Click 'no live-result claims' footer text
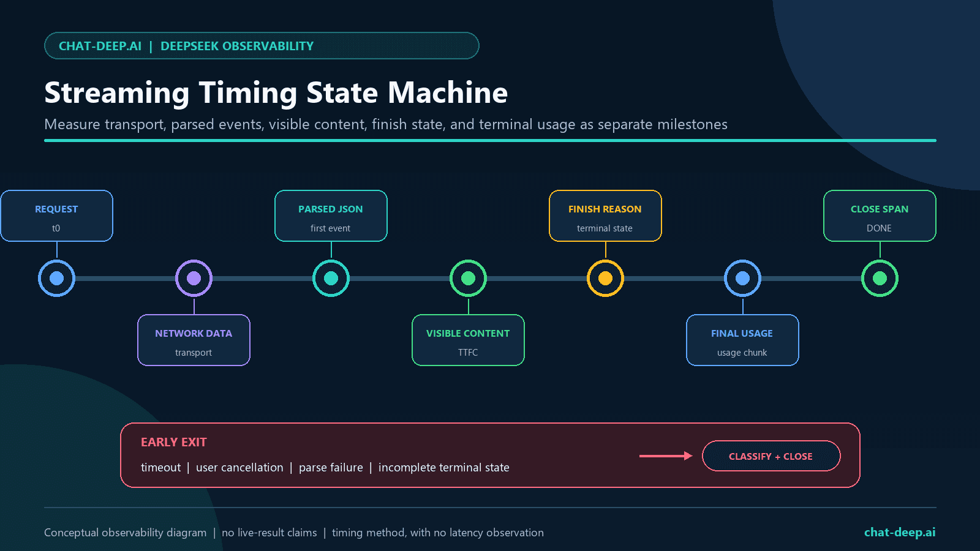The image size is (980, 551). (x=269, y=533)
